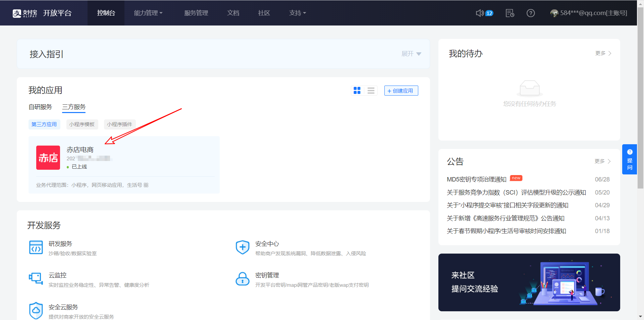Expand the 支持 dropdown menu
Screen dimensions: 644x320
point(298,13)
